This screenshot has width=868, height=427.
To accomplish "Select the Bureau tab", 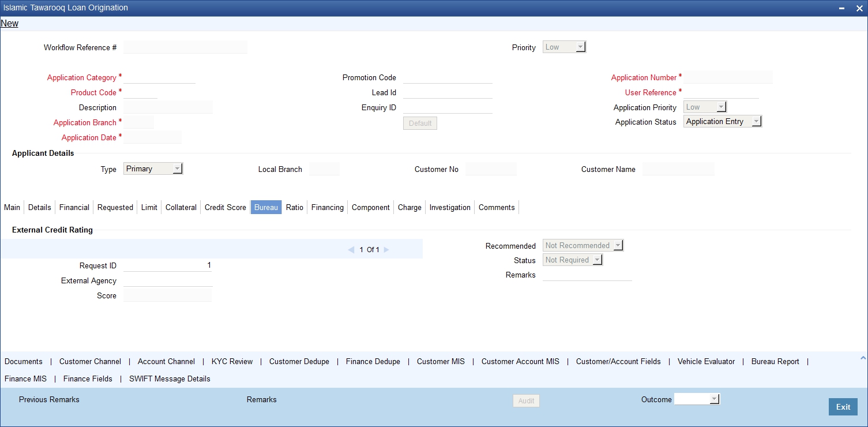I will pyautogui.click(x=266, y=207).
